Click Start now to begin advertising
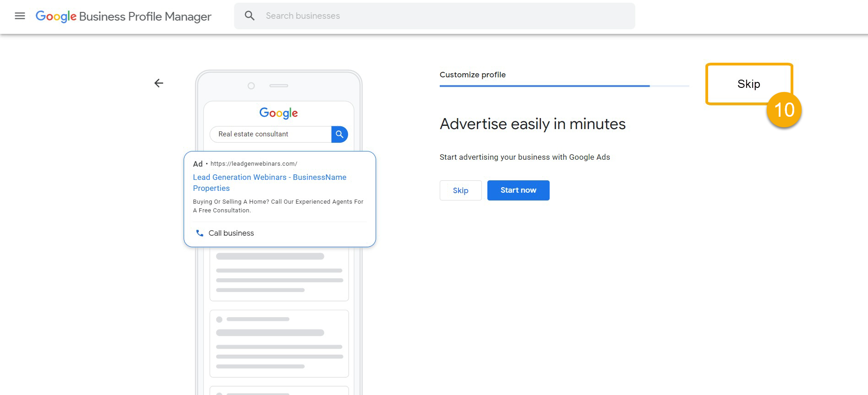 519,190
